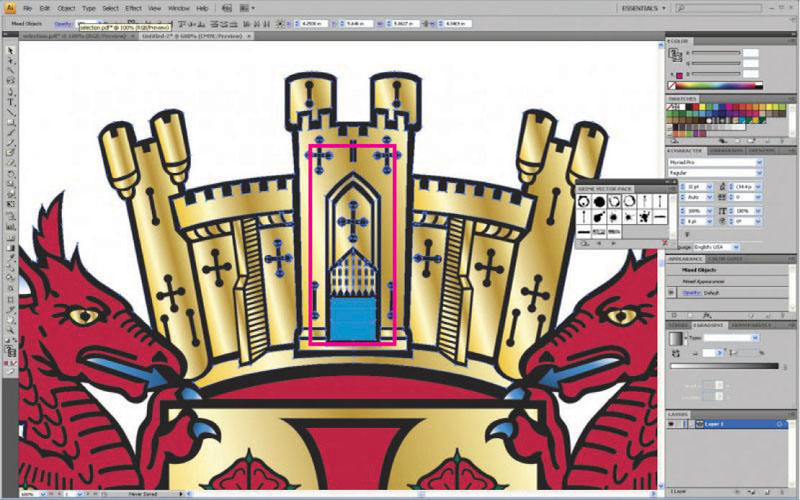The height and width of the screenshot is (500, 800).
Task: Select the Paintbrush tool
Action: 11,132
